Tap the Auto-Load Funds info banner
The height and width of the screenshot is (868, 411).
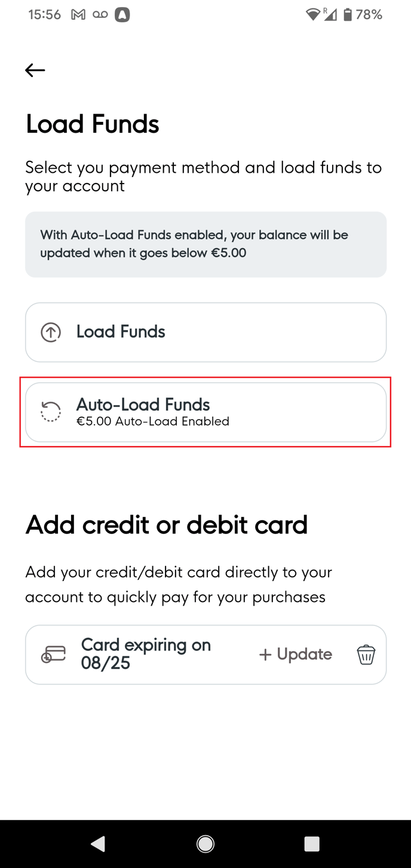coord(205,244)
